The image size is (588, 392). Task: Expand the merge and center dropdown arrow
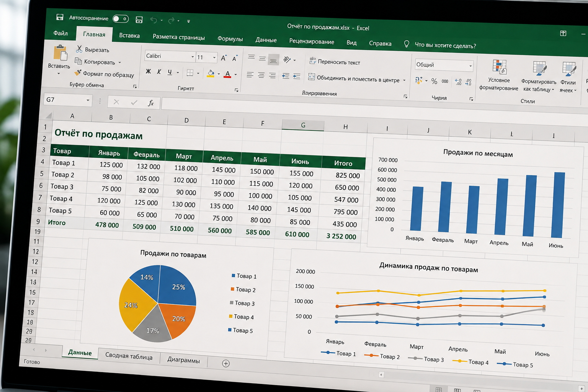click(x=404, y=80)
